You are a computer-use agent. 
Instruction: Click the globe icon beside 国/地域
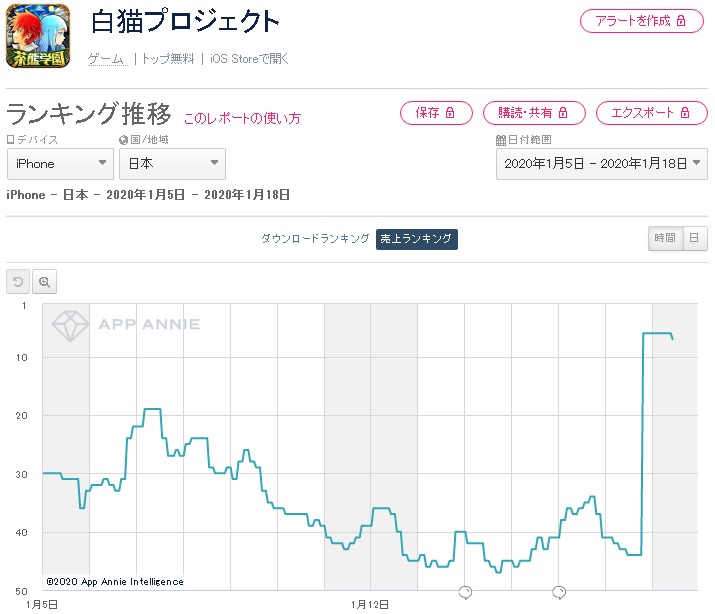tap(123, 141)
